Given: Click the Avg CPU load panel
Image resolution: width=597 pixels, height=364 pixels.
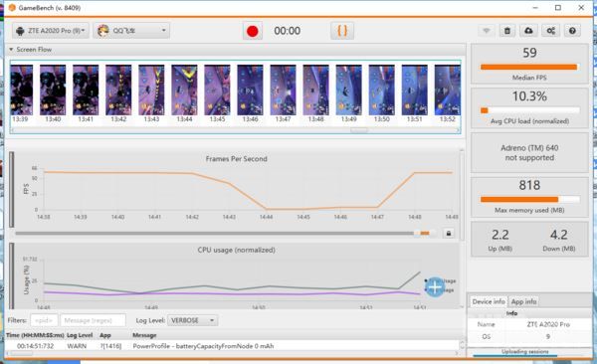Looking at the screenshot, I should 529,107.
